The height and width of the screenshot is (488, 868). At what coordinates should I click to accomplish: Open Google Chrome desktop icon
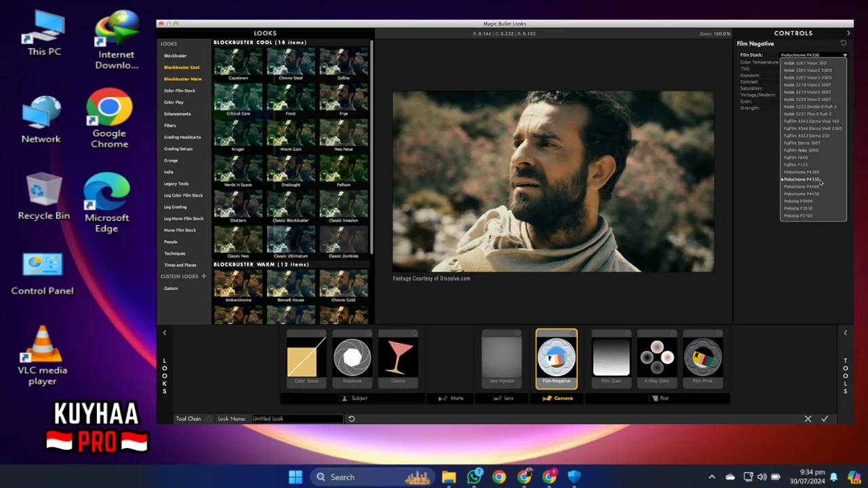coord(109,118)
